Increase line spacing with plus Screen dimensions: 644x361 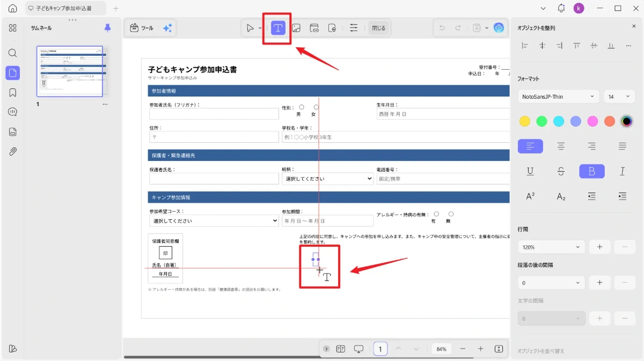tap(600, 247)
